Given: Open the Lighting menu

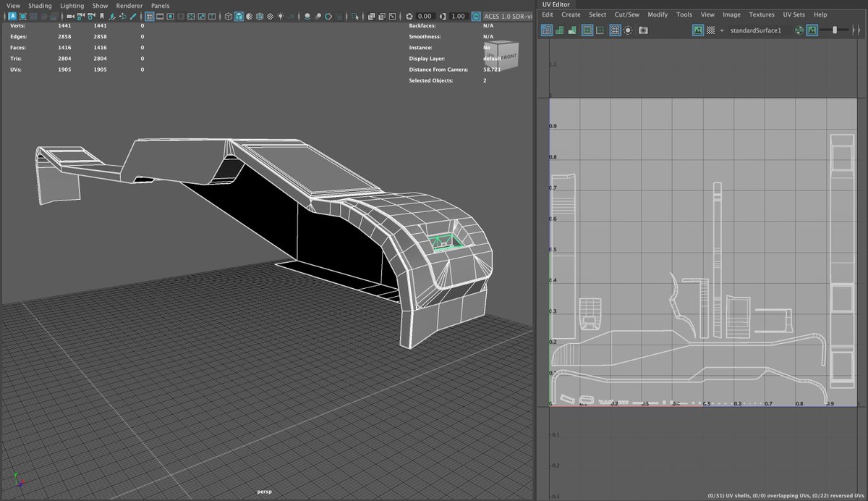Looking at the screenshot, I should (72, 5).
